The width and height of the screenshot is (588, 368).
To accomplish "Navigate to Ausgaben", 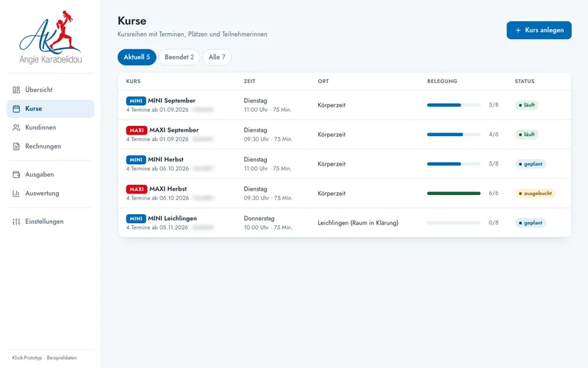I will point(50,174).
